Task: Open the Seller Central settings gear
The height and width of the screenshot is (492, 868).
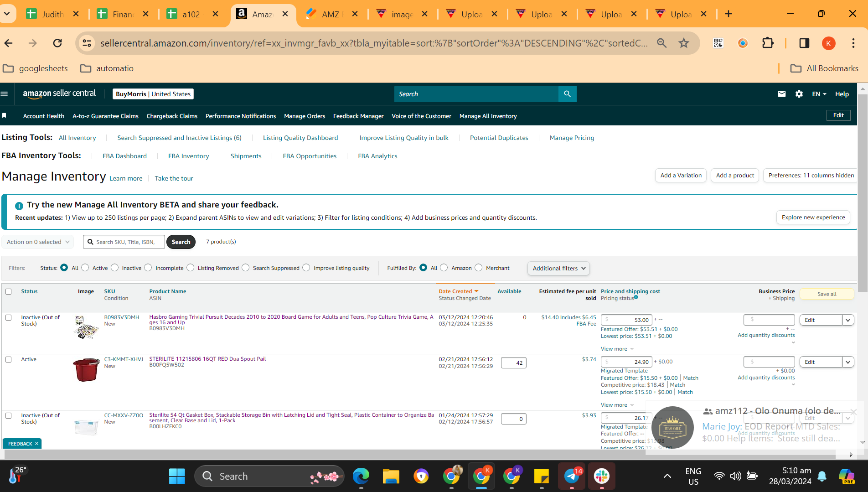Action: pyautogui.click(x=799, y=94)
